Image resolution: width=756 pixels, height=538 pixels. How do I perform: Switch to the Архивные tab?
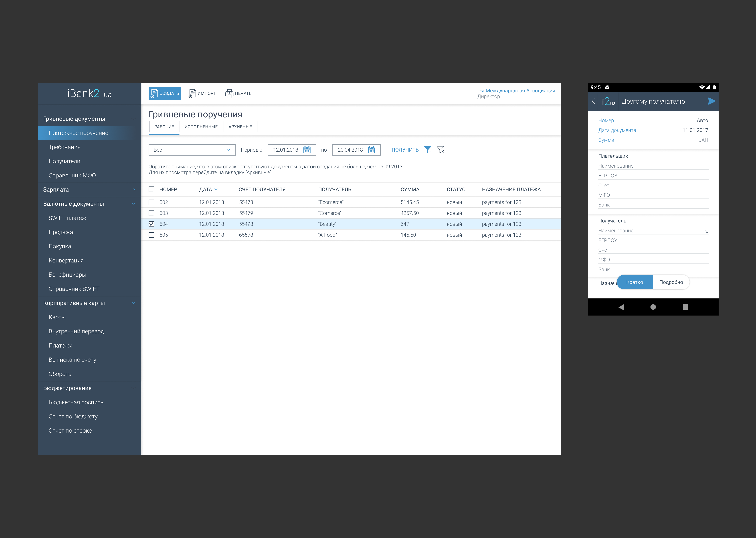click(x=240, y=127)
